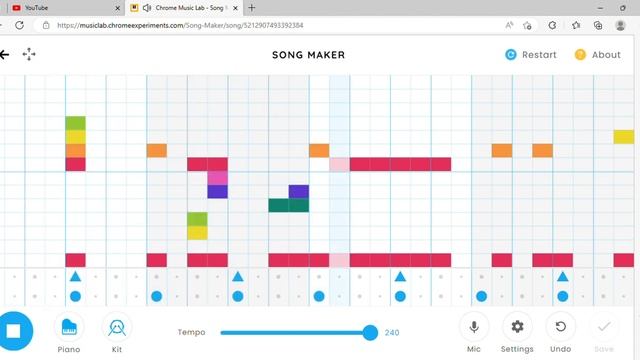The image size is (640, 360).
Task: Toggle the first blue circle drum note
Action: click(x=75, y=296)
